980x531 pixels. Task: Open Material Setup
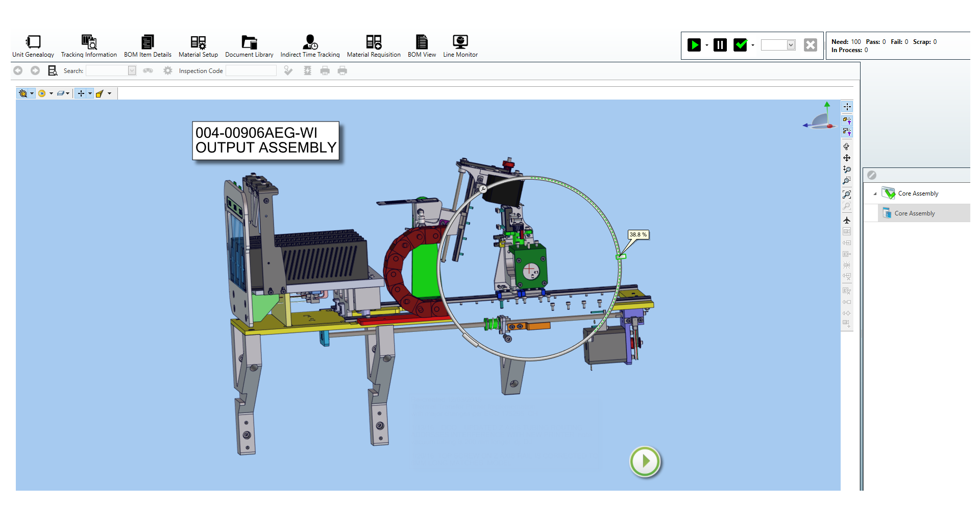pyautogui.click(x=198, y=46)
